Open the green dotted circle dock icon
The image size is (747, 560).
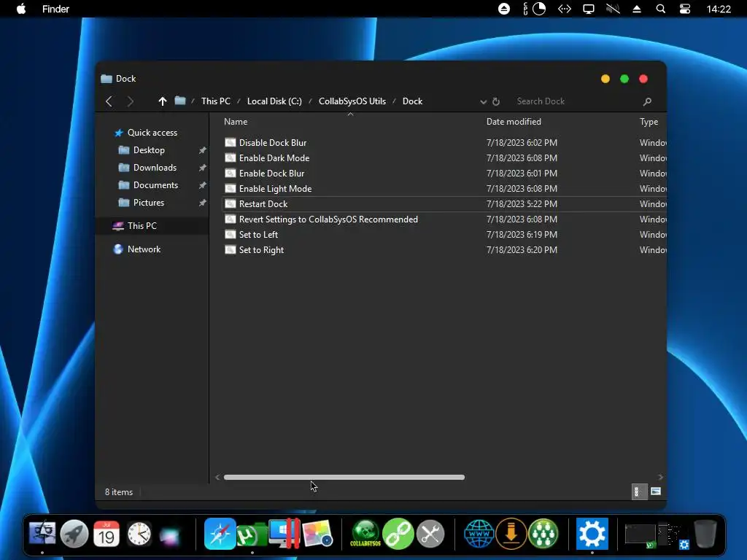(x=543, y=533)
